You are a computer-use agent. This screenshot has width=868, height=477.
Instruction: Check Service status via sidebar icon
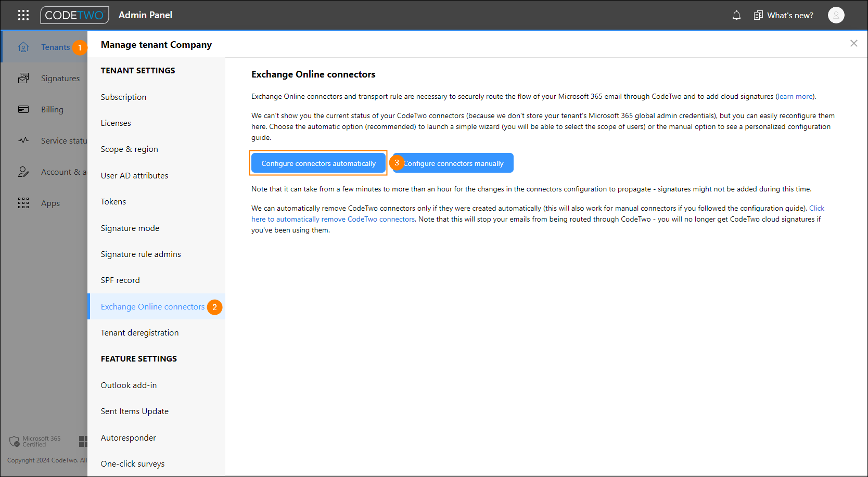[23, 140]
